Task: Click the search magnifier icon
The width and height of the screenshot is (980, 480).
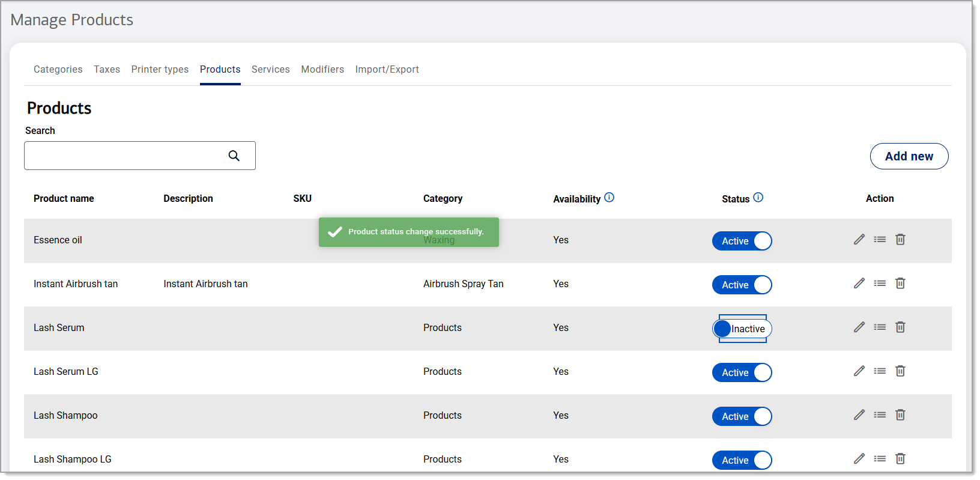Action: coord(234,156)
